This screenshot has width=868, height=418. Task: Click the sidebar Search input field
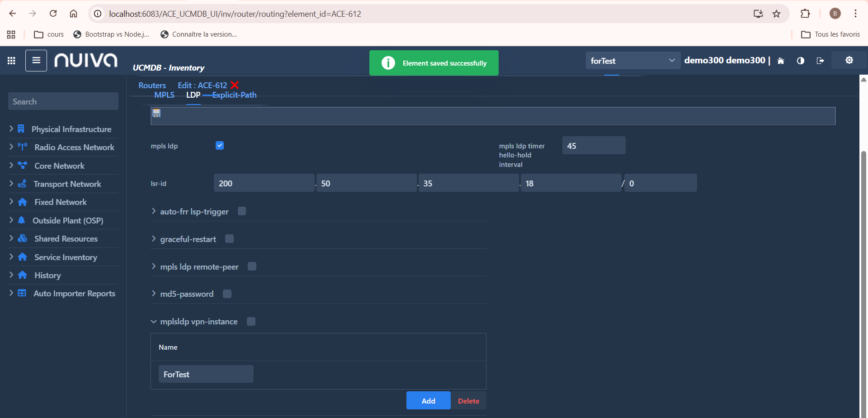pos(63,102)
